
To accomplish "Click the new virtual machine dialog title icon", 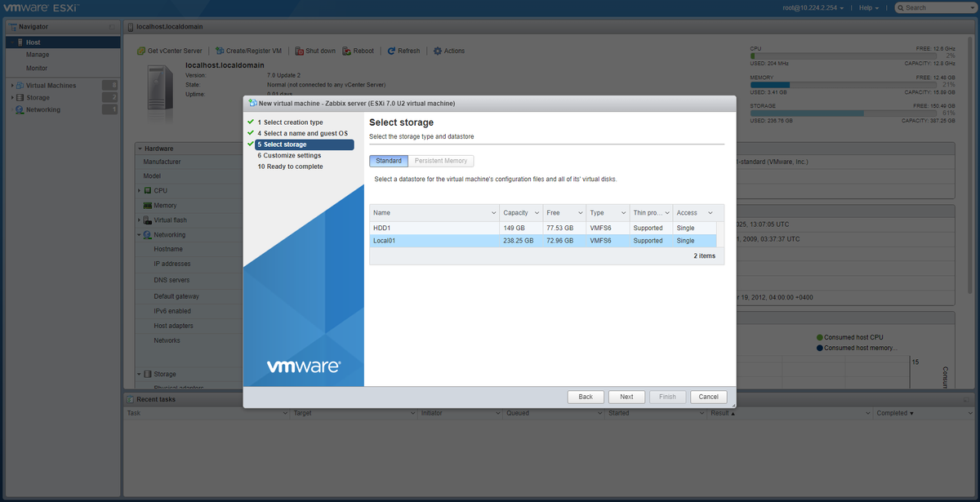I will click(252, 103).
